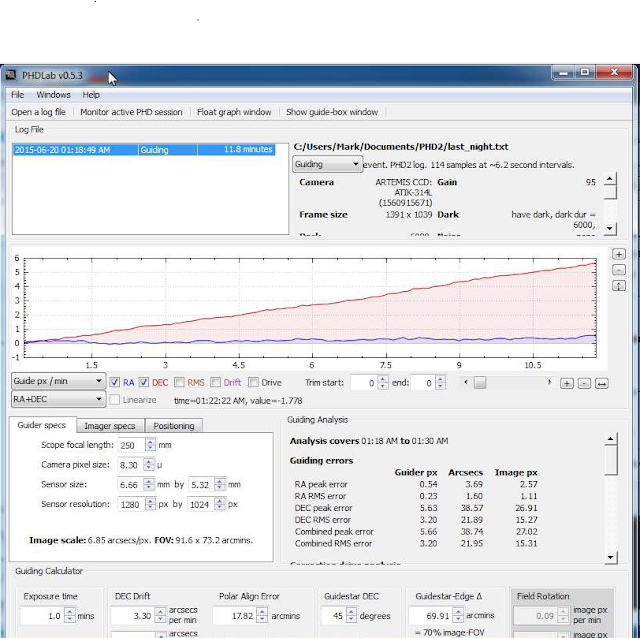The height and width of the screenshot is (638, 640).
Task: Click the graph horizontal scroll slider thumb
Action: [x=480, y=383]
